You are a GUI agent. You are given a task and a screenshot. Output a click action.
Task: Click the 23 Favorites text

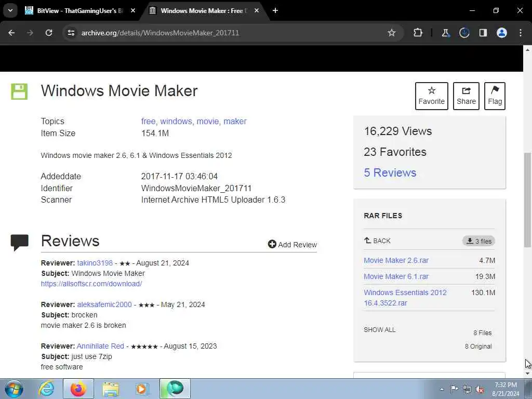(x=395, y=152)
